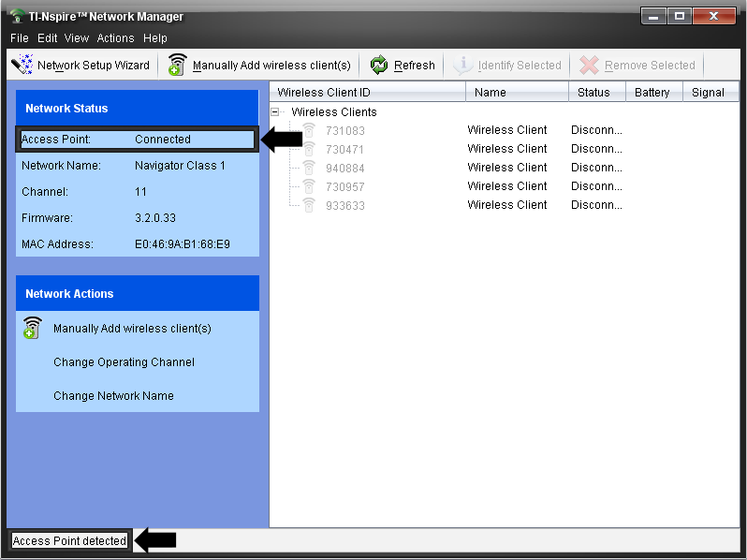The image size is (747, 560).
Task: Click the green Refresh icon
Action: pyautogui.click(x=379, y=66)
